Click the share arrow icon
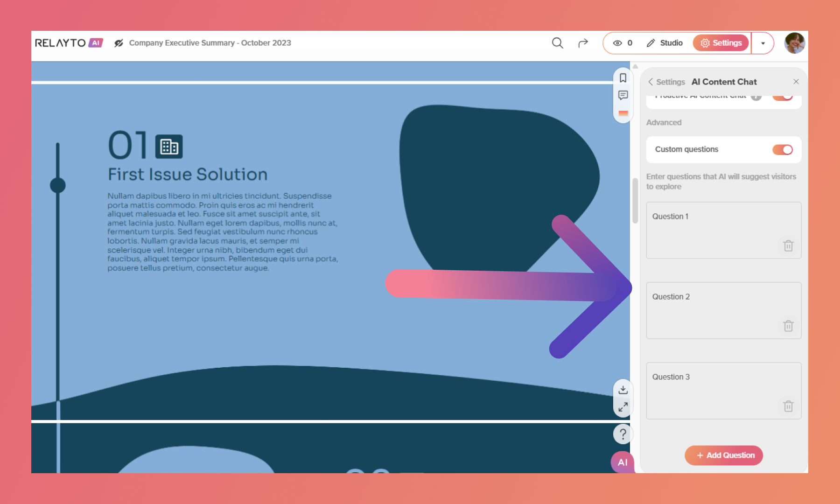The image size is (840, 504). tap(583, 43)
